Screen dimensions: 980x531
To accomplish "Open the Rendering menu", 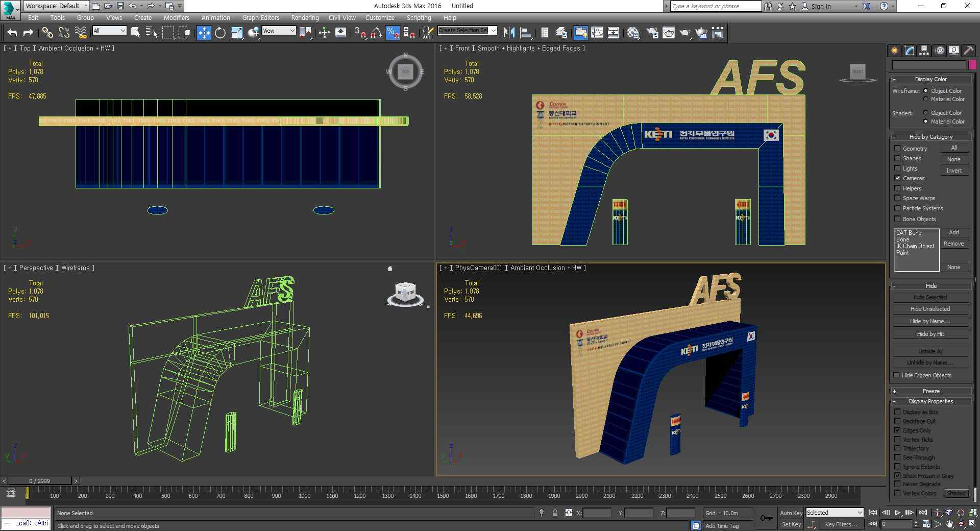I will 305,17.
